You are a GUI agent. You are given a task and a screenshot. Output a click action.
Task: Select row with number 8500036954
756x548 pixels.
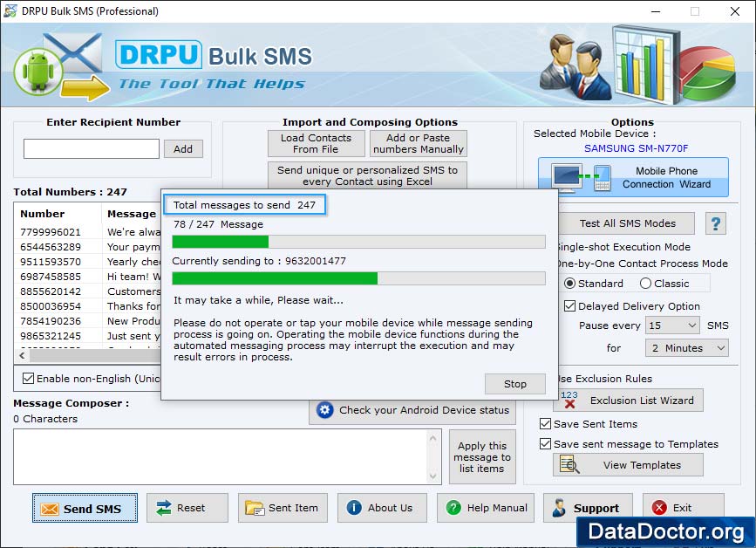point(89,306)
